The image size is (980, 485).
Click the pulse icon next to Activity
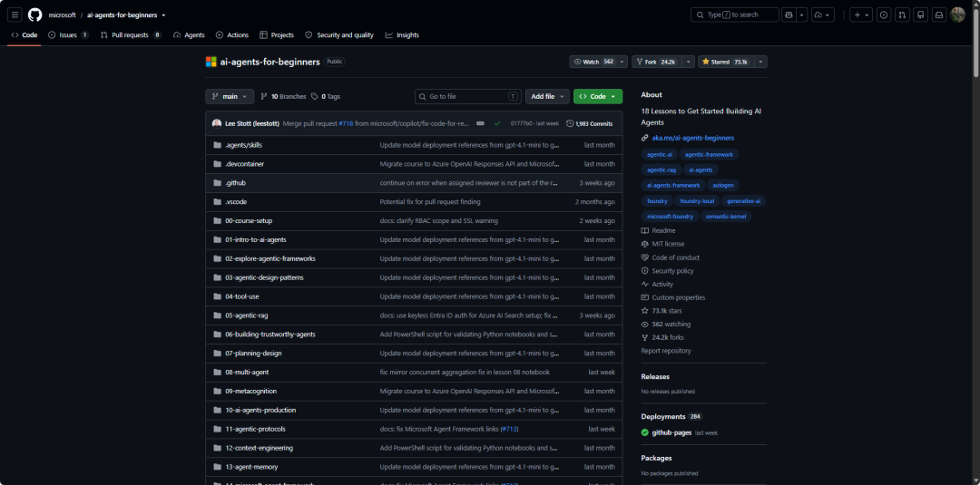click(645, 284)
